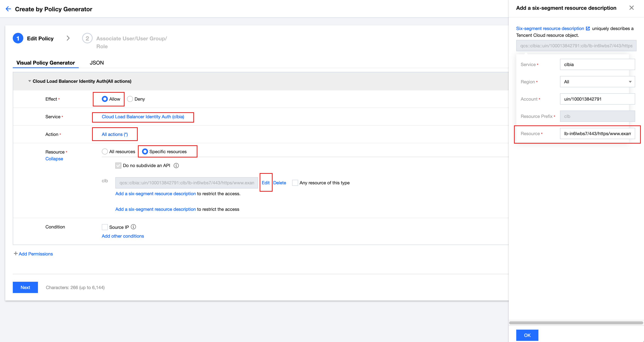Click info icon next to Source IP

134,227
